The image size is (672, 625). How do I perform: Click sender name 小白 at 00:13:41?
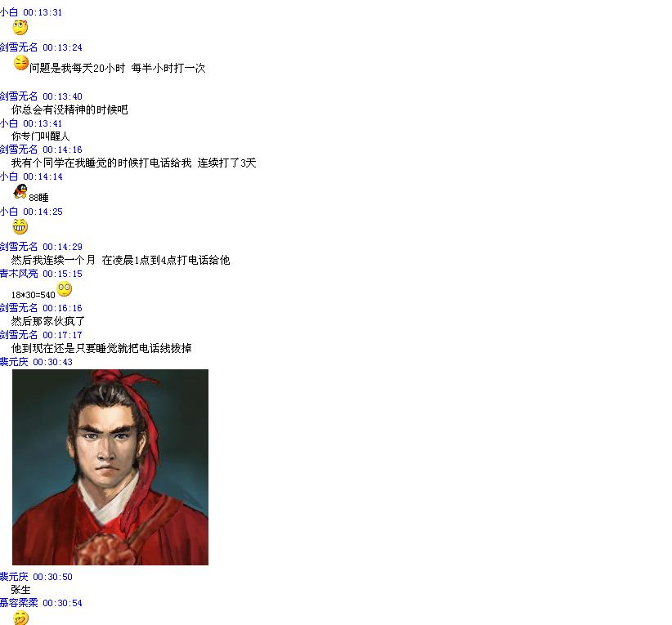[x=9, y=123]
